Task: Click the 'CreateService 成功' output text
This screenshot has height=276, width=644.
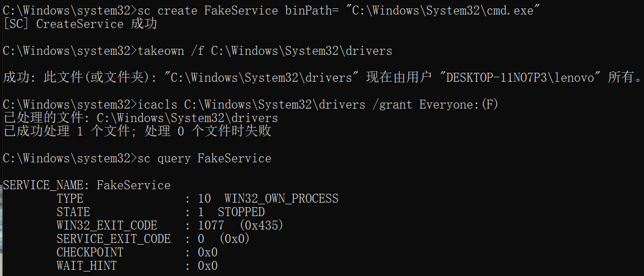Action: pyautogui.click(x=96, y=24)
